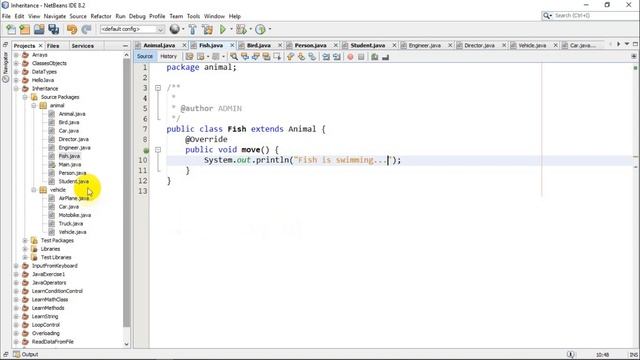Run the project with green play icon
The width and height of the screenshot is (640, 360).
coord(223,29)
